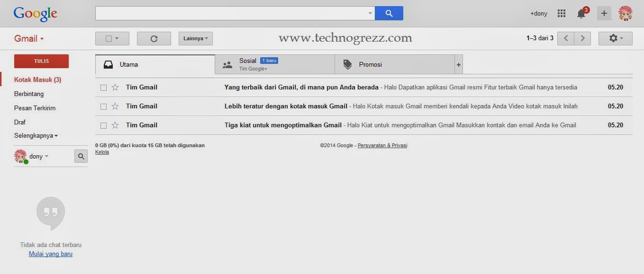
Task: Go to older messages with right arrow
Action: (582, 38)
